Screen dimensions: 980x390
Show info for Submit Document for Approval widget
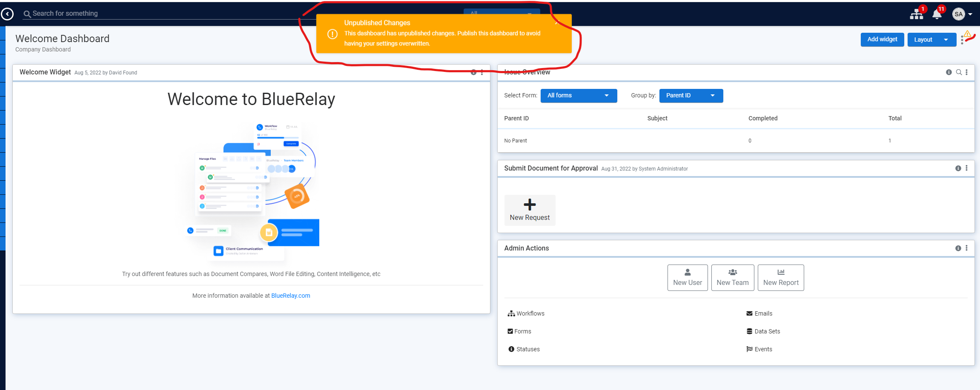958,168
